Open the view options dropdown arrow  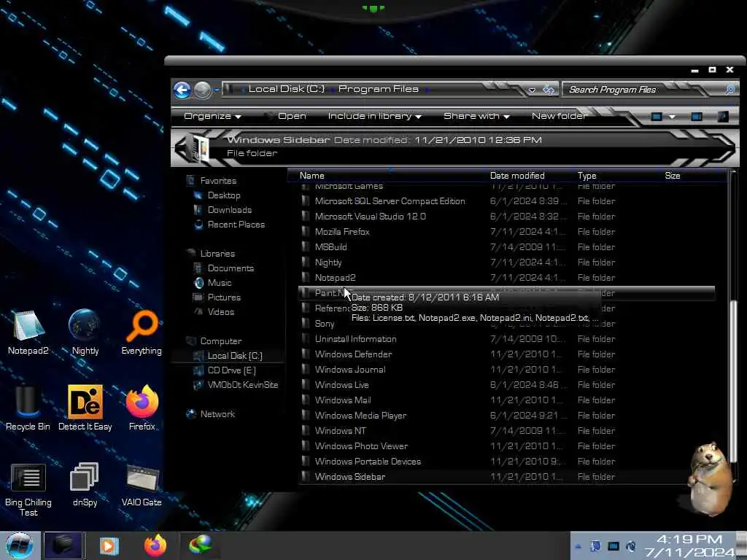point(672,117)
